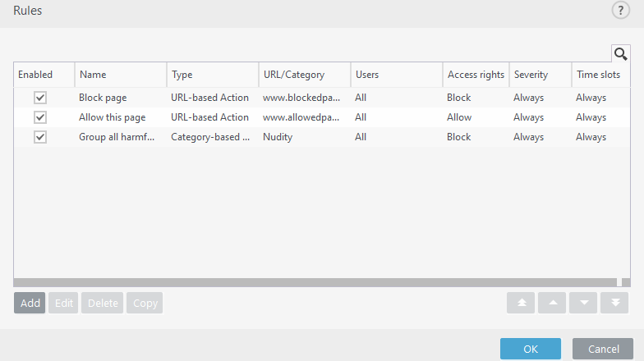The image size is (644, 361).
Task: Click the magnifier search icon
Action: [x=621, y=54]
